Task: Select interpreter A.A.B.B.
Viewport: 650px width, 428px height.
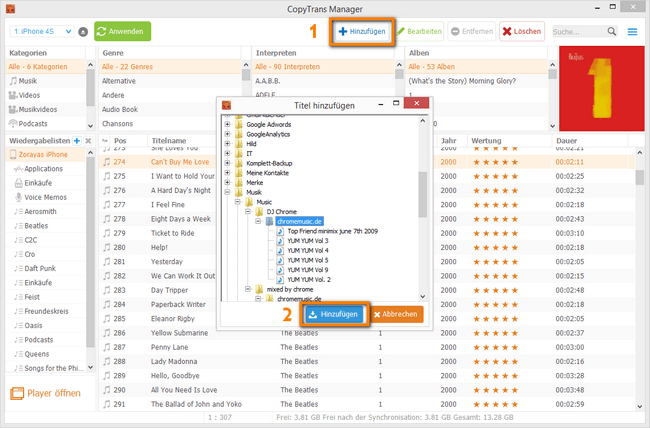Action: coord(323,81)
